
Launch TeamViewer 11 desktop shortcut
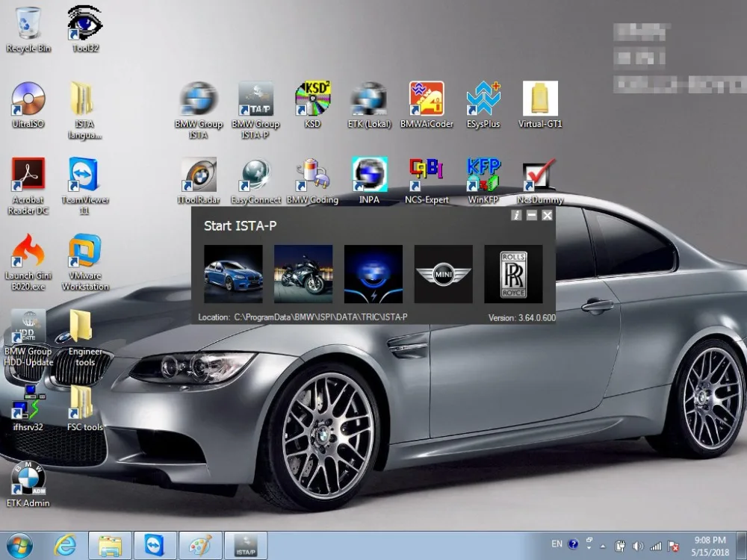(x=85, y=186)
